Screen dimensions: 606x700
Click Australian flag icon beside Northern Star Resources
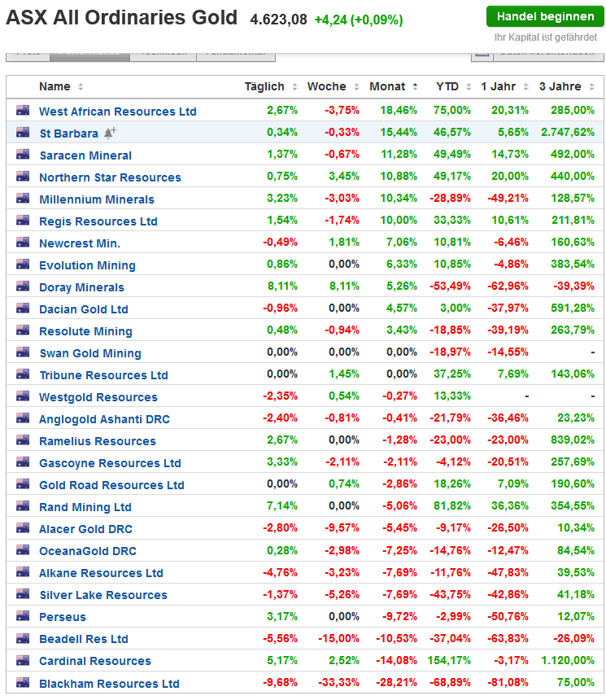pos(23,177)
